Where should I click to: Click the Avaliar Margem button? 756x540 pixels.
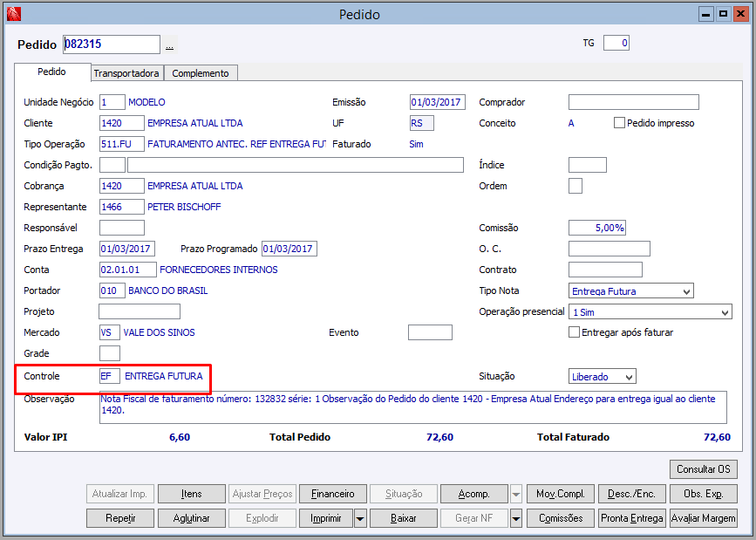703,518
